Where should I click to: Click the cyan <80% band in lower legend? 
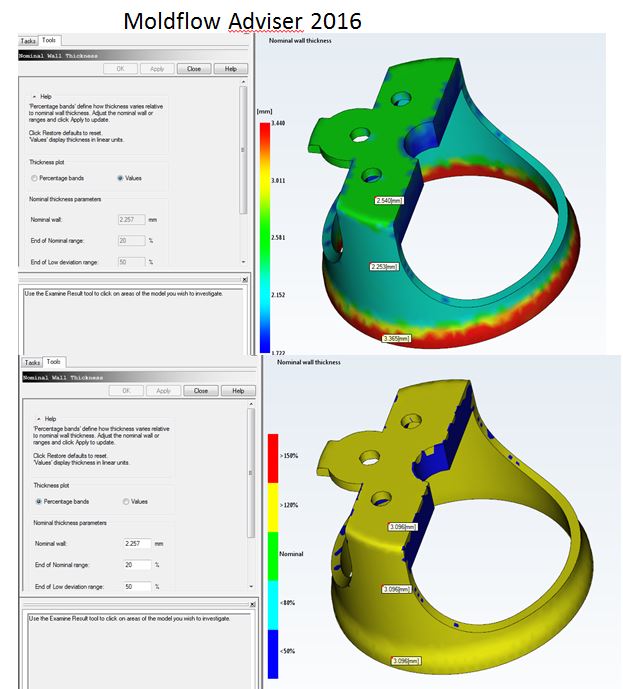(x=273, y=605)
